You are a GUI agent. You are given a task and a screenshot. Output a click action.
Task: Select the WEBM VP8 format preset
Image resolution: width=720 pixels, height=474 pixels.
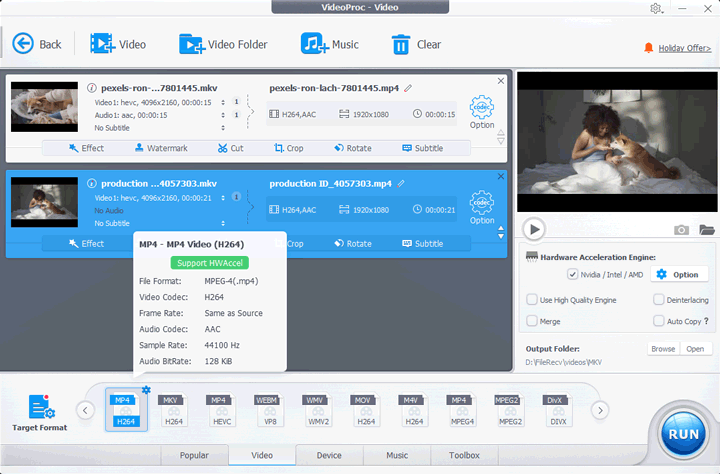[x=270, y=410]
